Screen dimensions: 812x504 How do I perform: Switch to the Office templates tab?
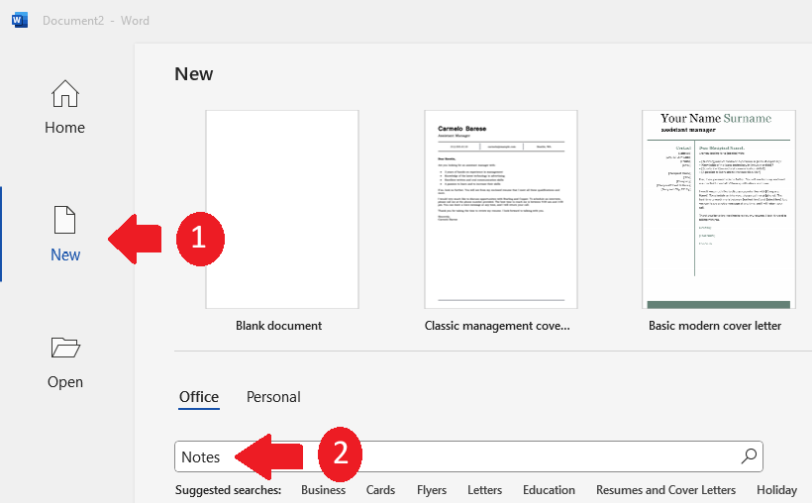coord(199,397)
